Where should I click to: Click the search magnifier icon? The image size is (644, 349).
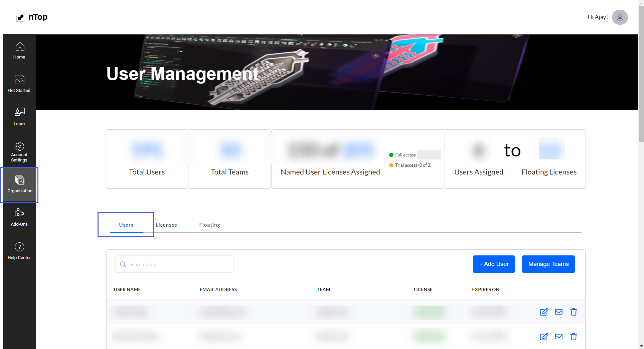[123, 264]
